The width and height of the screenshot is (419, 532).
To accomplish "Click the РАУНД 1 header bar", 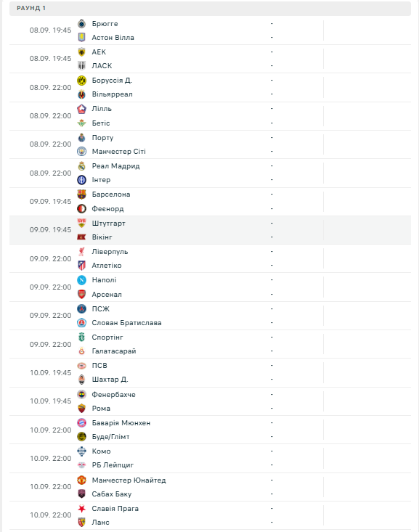I will 210,8.
